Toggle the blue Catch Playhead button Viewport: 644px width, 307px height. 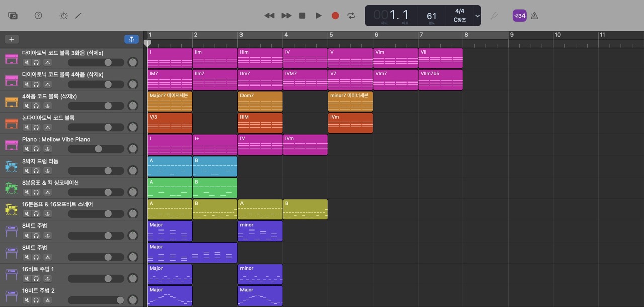tap(131, 39)
